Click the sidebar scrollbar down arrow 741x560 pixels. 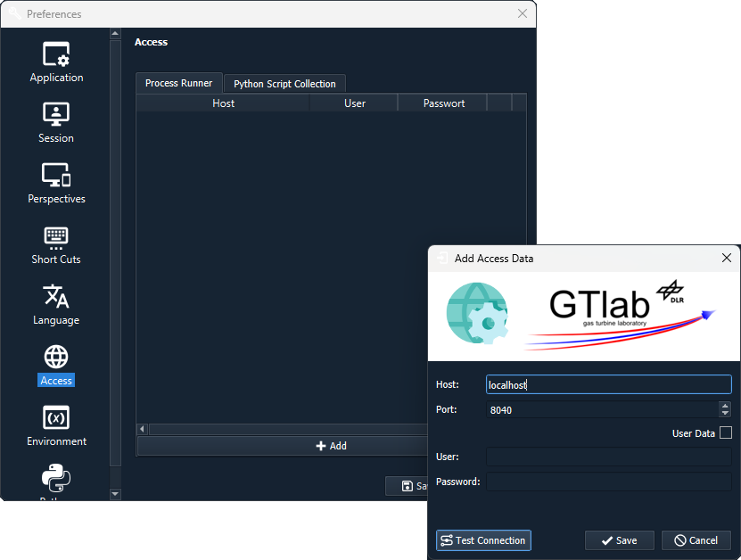click(x=115, y=494)
